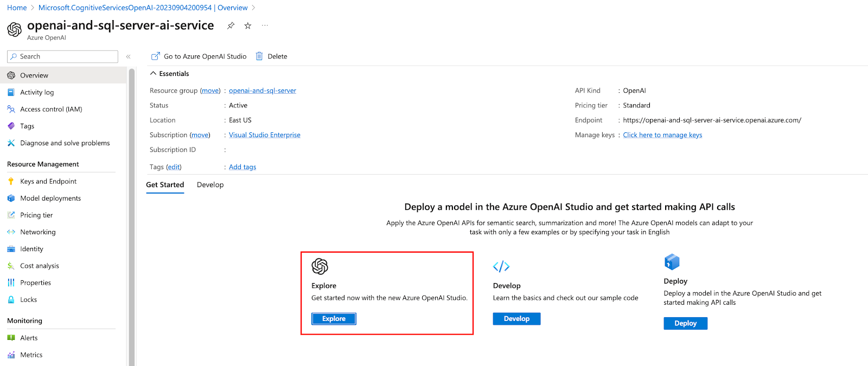Click the Model deployments cube icon
This screenshot has width=868, height=366.
(11, 198)
